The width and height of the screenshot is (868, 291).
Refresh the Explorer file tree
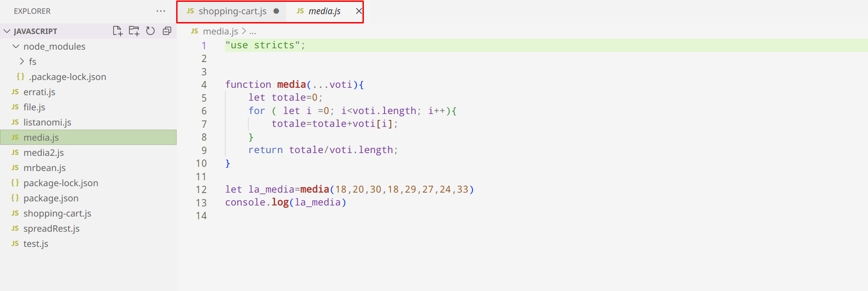pyautogui.click(x=150, y=31)
